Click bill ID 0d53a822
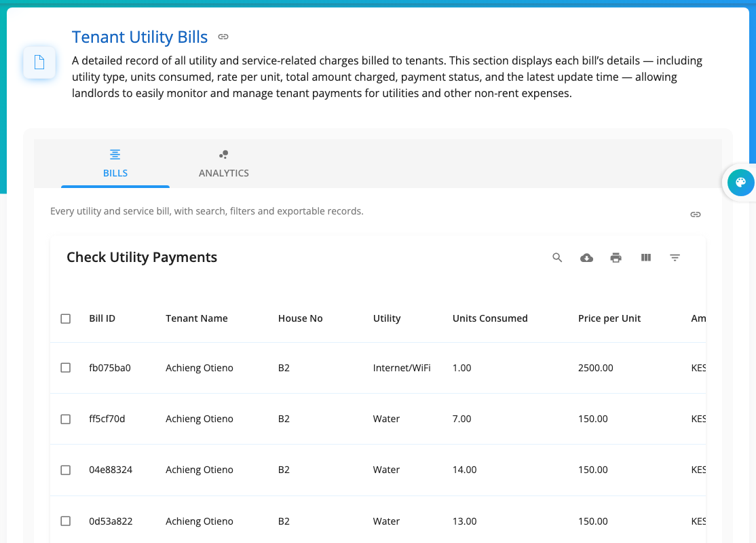This screenshot has height=543, width=756. 111,521
